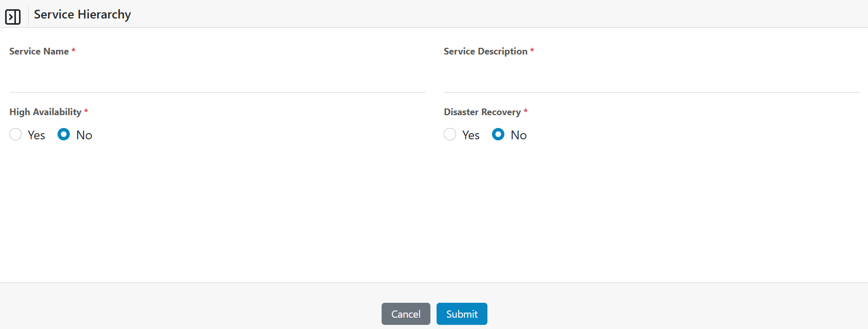Click the High Availability group label
This screenshot has height=329, width=868.
pyautogui.click(x=45, y=112)
